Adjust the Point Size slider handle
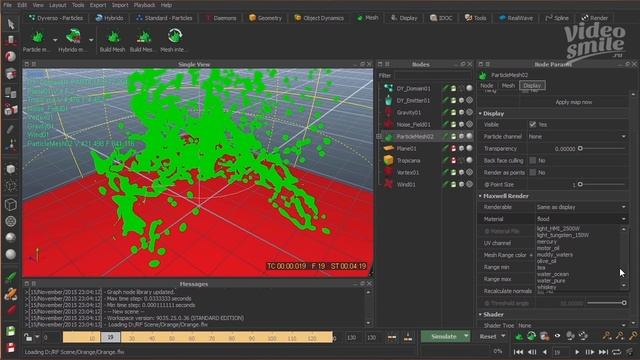Screen dimensions: 640x360 coord(580,184)
